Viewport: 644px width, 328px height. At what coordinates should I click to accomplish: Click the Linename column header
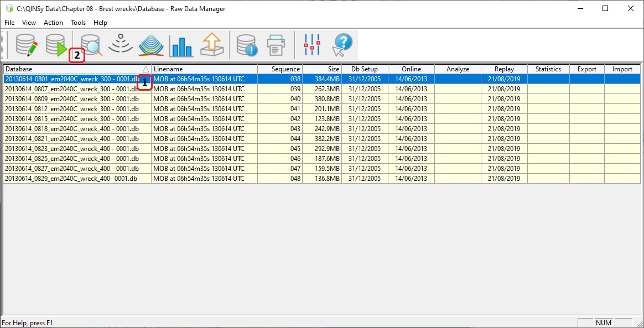pos(204,69)
